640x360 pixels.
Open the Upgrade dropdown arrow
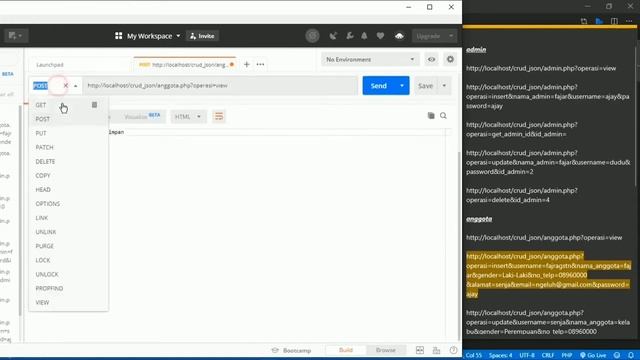pyautogui.click(x=451, y=36)
